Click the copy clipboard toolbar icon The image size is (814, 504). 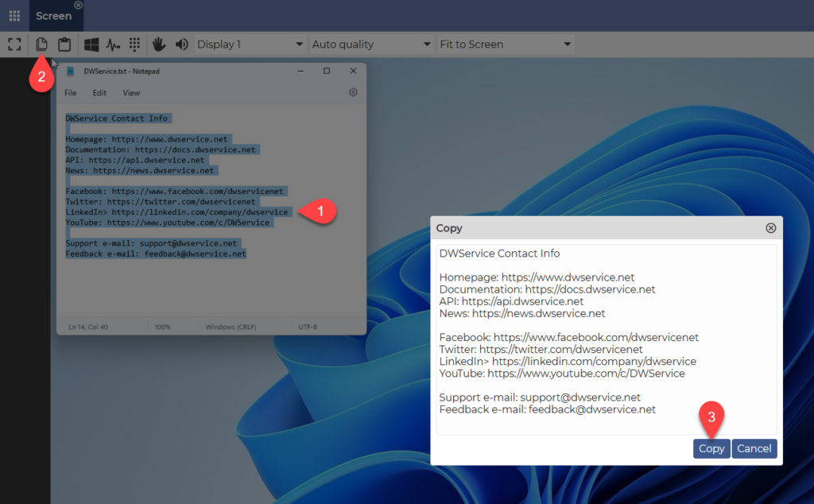click(x=41, y=44)
